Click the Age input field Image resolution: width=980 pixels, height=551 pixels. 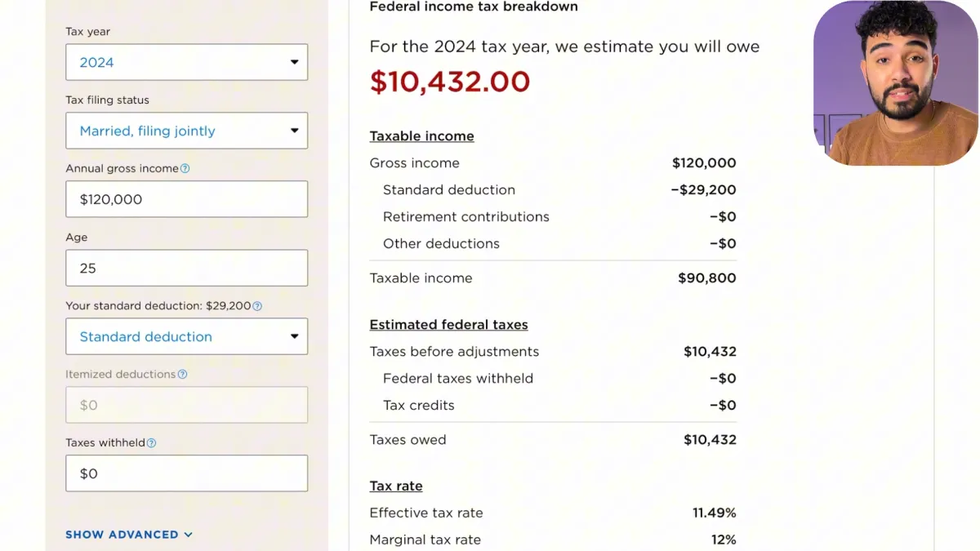click(186, 268)
